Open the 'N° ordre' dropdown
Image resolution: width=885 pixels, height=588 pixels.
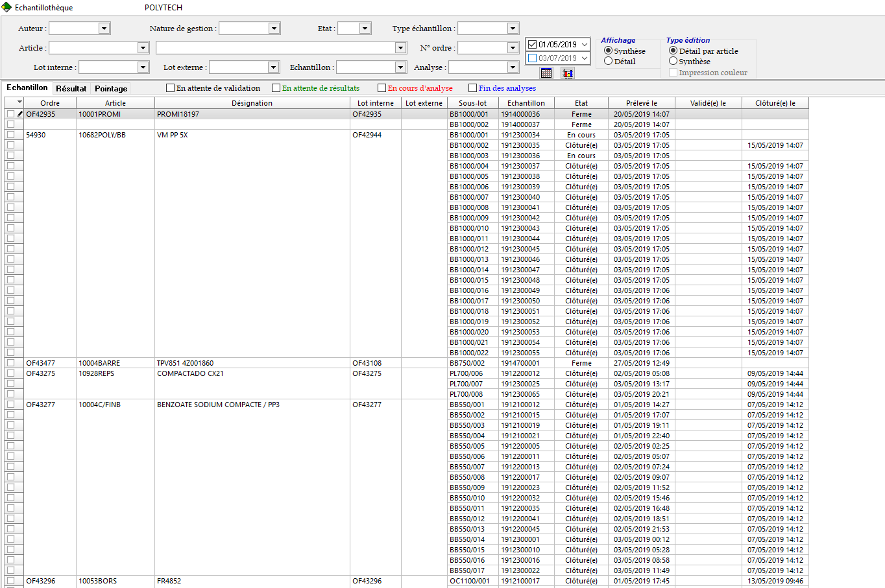tap(513, 48)
